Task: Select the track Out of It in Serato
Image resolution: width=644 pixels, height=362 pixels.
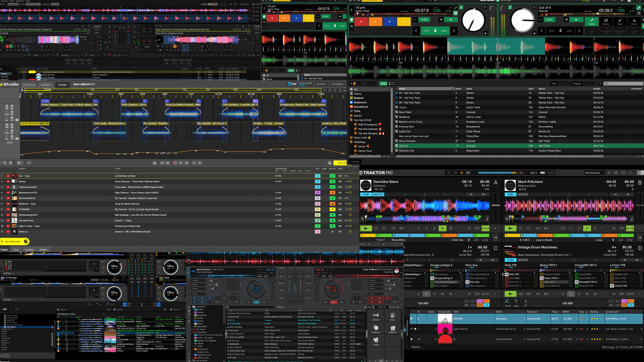Action: click(x=404, y=145)
